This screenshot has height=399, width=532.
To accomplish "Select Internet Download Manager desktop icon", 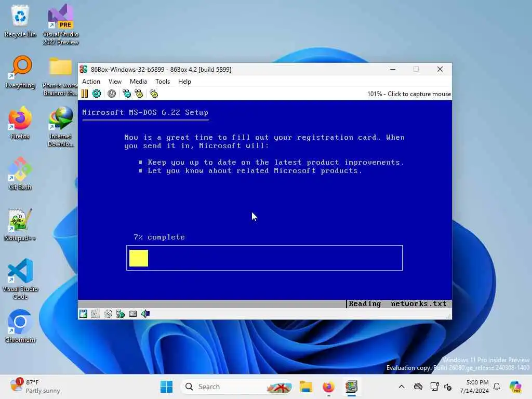I will [x=61, y=127].
